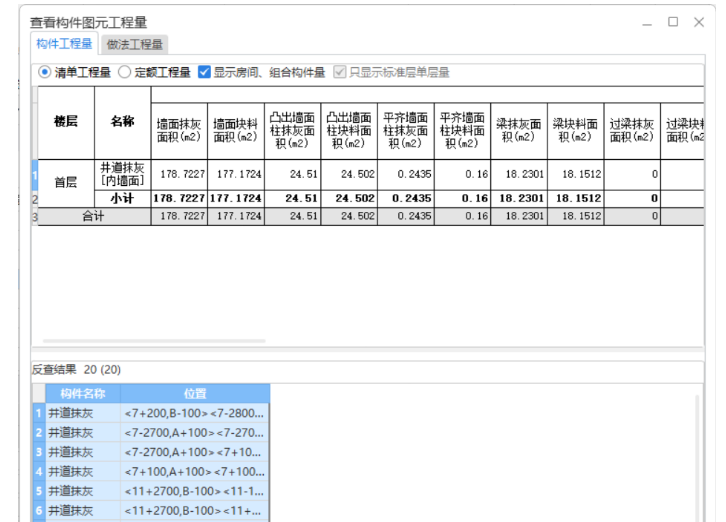Click the 凸出墙面柱抹灰面积 column header

tap(292, 131)
